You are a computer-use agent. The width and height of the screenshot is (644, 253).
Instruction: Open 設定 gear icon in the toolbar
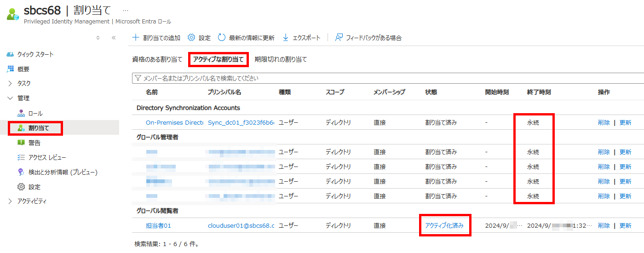[191, 38]
